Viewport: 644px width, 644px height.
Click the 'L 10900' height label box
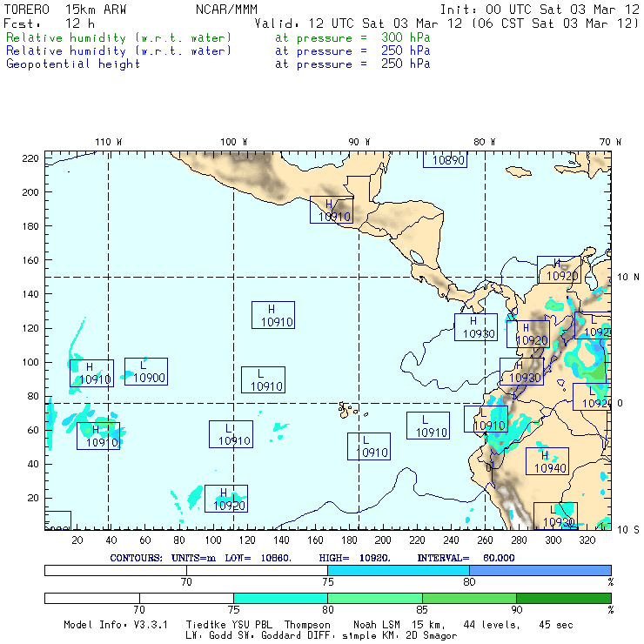(146, 372)
